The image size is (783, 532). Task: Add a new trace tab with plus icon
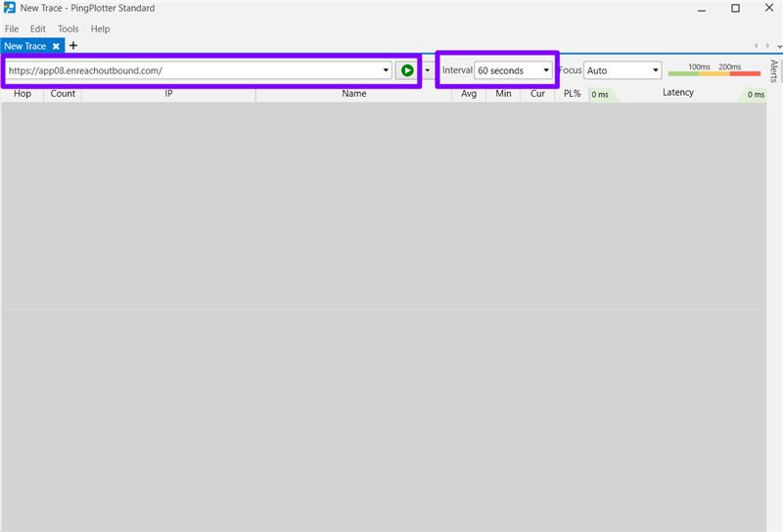[x=73, y=46]
